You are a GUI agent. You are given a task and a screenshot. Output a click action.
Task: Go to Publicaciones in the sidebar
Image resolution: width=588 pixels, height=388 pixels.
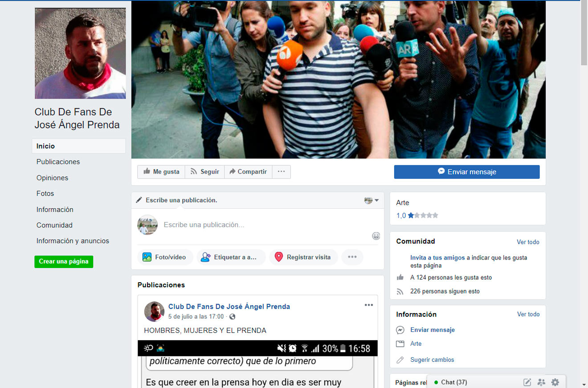(x=58, y=162)
